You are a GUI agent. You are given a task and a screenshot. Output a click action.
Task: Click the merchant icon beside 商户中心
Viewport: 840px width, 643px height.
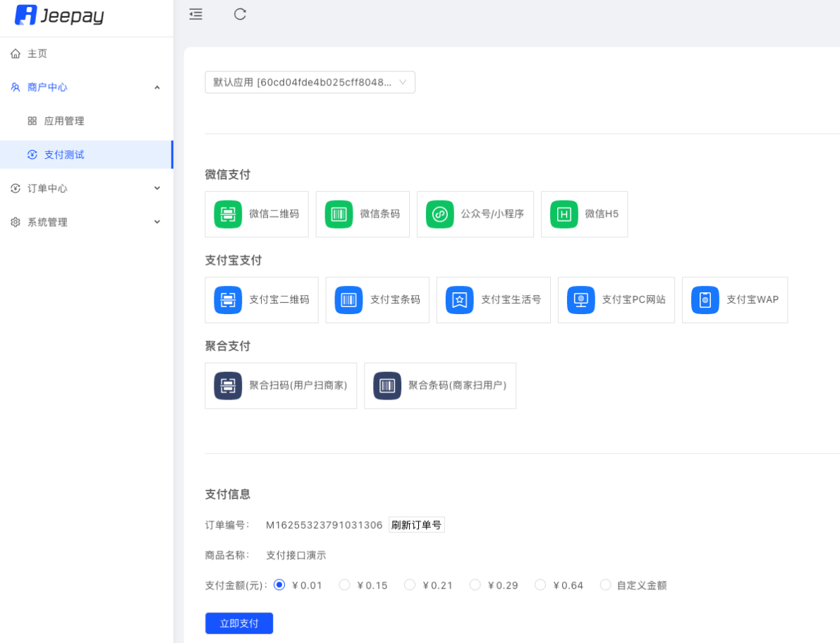pyautogui.click(x=16, y=88)
